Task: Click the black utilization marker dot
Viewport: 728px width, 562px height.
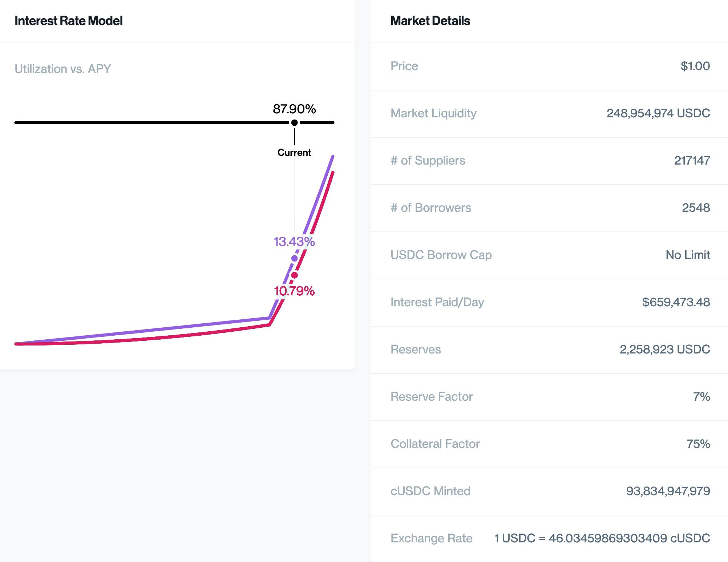Action: click(x=294, y=123)
